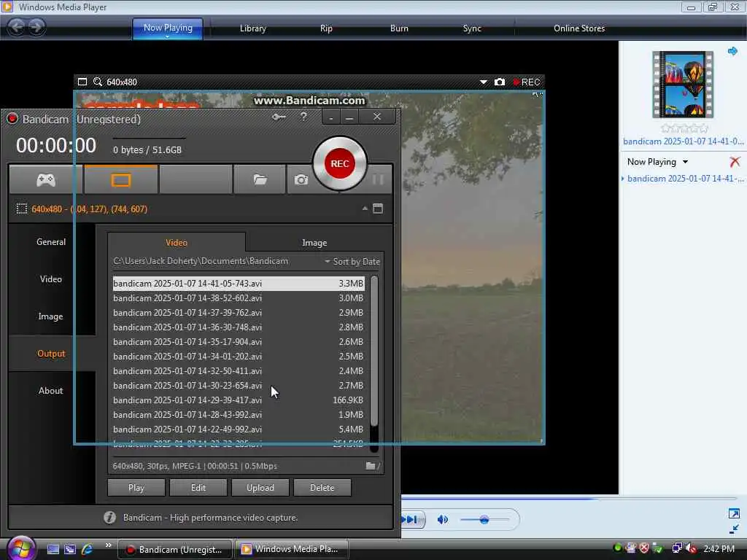Open Image settings in Bandicam sidebar
The image size is (747, 560).
51,316
